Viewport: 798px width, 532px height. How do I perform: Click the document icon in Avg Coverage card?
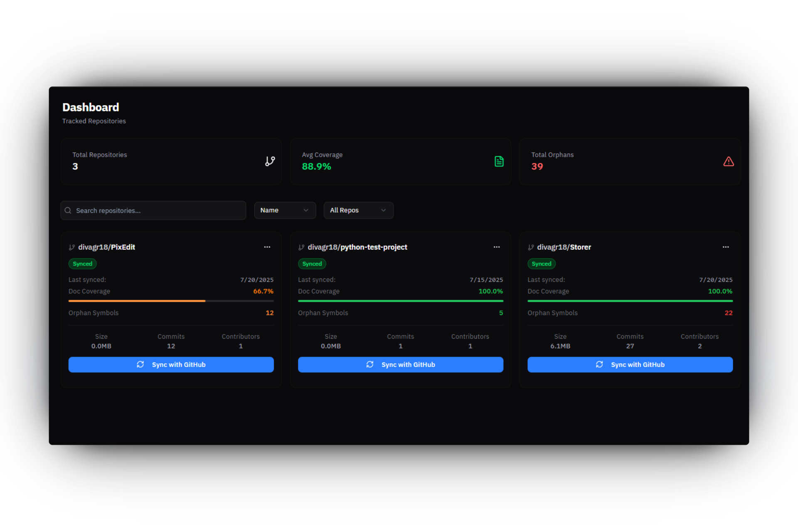click(x=499, y=161)
